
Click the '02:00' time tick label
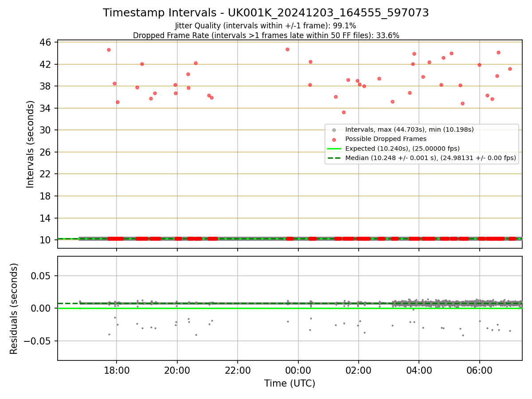359,370
